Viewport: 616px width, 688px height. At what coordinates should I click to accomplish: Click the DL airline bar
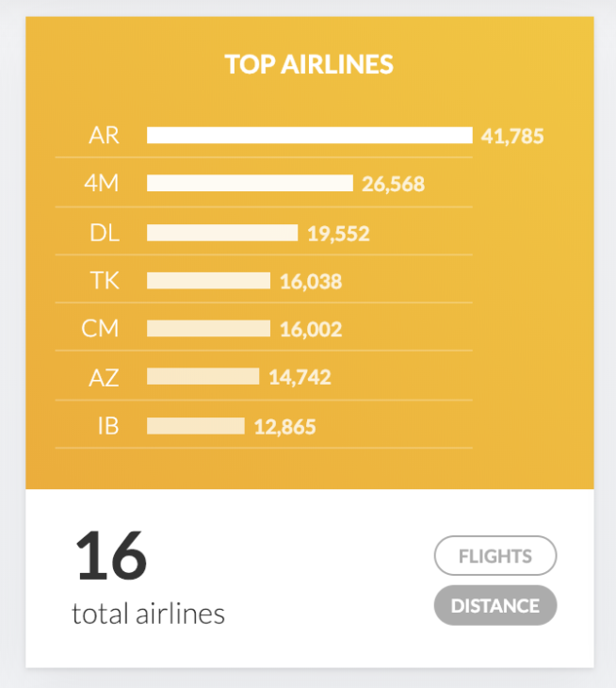(x=222, y=233)
